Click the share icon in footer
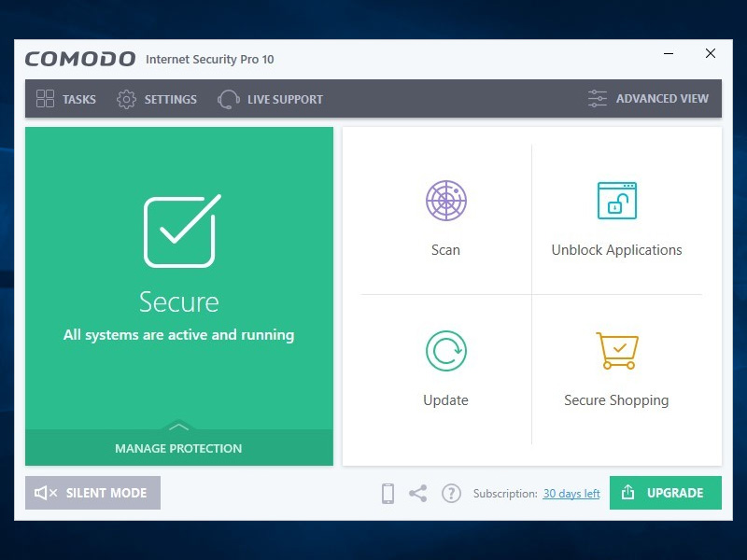 pos(418,494)
